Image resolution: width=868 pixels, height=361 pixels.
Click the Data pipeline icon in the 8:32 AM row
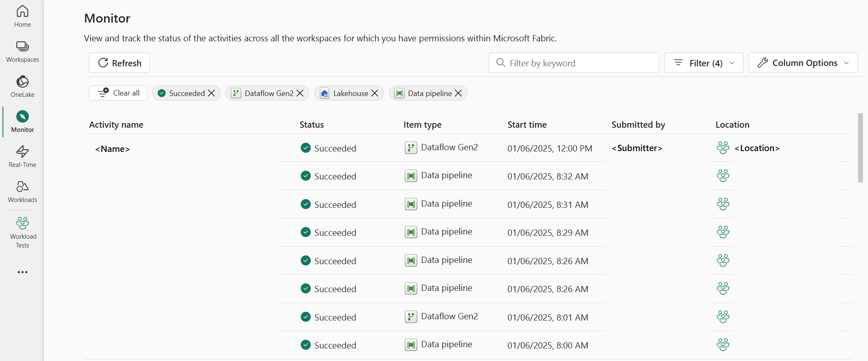tap(411, 176)
